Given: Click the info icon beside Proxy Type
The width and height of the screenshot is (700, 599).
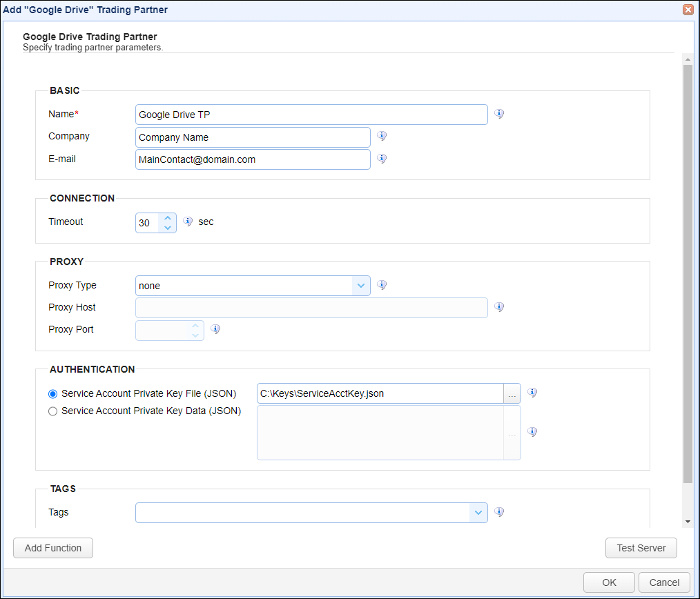Looking at the screenshot, I should [382, 285].
